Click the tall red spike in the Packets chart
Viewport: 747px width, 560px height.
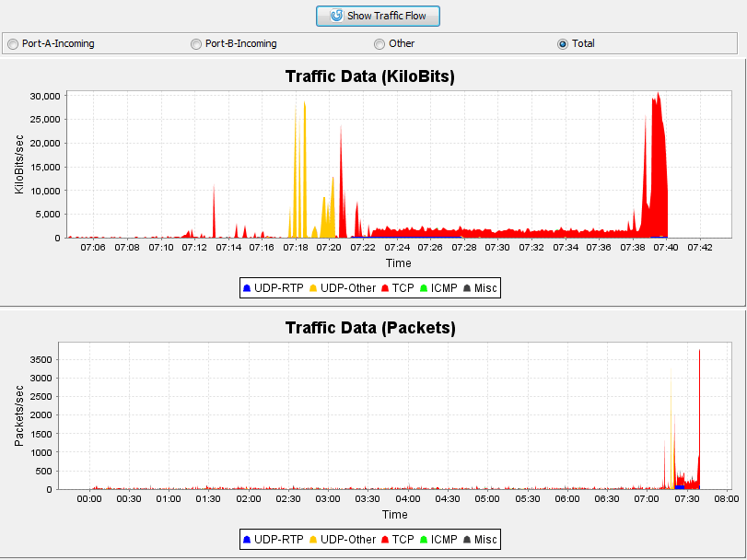[x=699, y=419]
